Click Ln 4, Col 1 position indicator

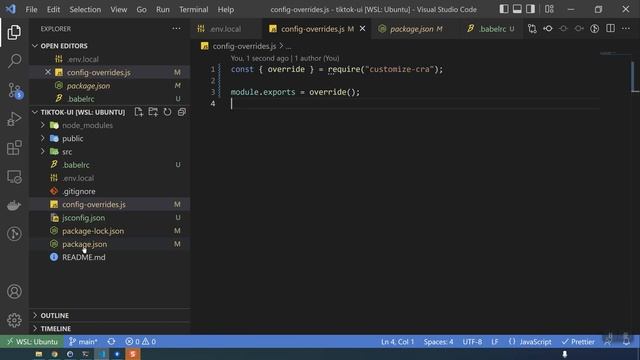397,342
